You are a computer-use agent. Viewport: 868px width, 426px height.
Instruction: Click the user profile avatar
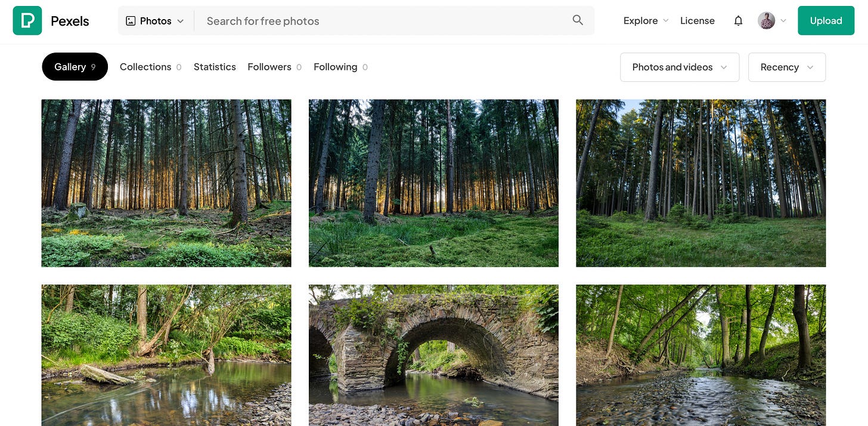point(766,21)
